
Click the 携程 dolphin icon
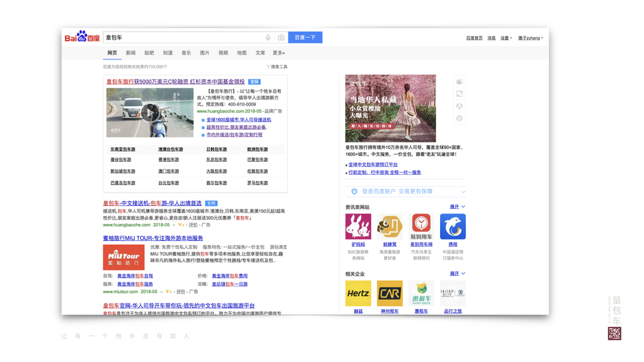(453, 227)
